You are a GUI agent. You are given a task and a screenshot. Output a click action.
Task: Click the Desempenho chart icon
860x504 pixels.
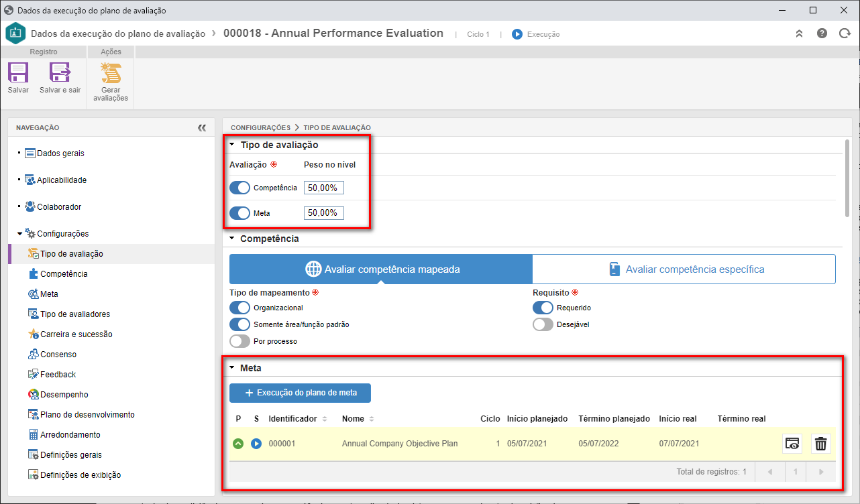(34, 395)
